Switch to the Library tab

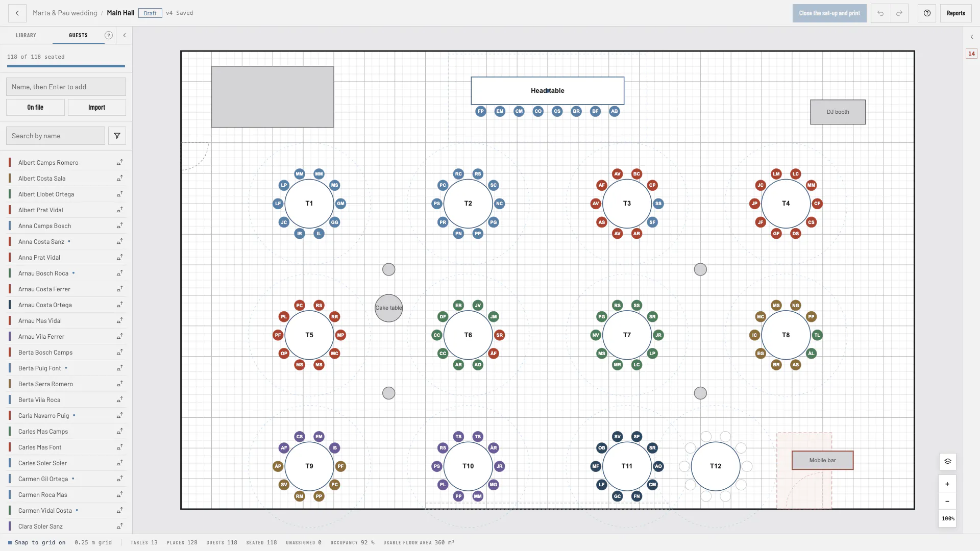tap(26, 35)
